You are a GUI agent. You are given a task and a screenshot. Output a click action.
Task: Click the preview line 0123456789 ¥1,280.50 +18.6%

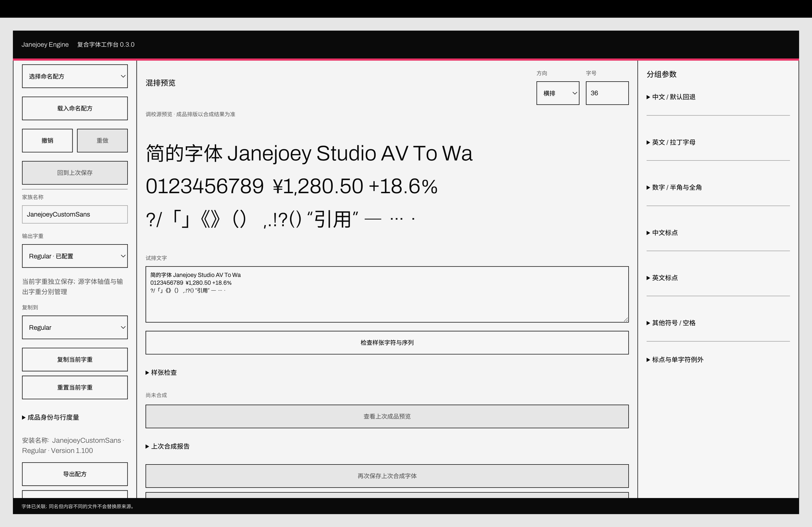(291, 186)
